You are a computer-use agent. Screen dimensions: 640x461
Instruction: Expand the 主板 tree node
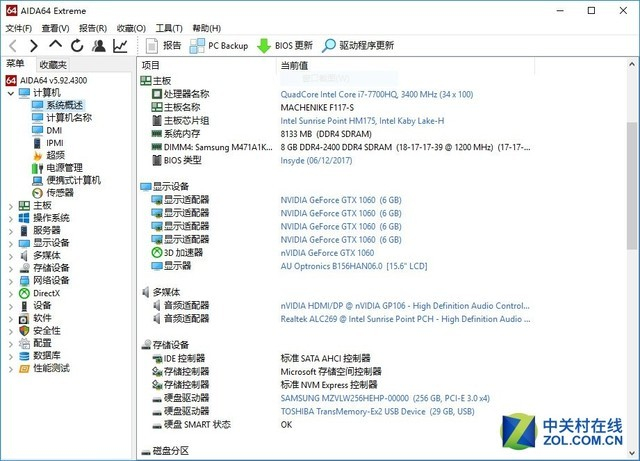click(x=11, y=206)
